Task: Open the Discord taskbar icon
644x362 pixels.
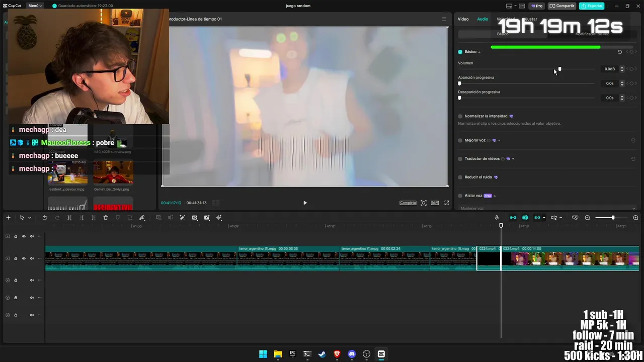Action: click(x=352, y=354)
